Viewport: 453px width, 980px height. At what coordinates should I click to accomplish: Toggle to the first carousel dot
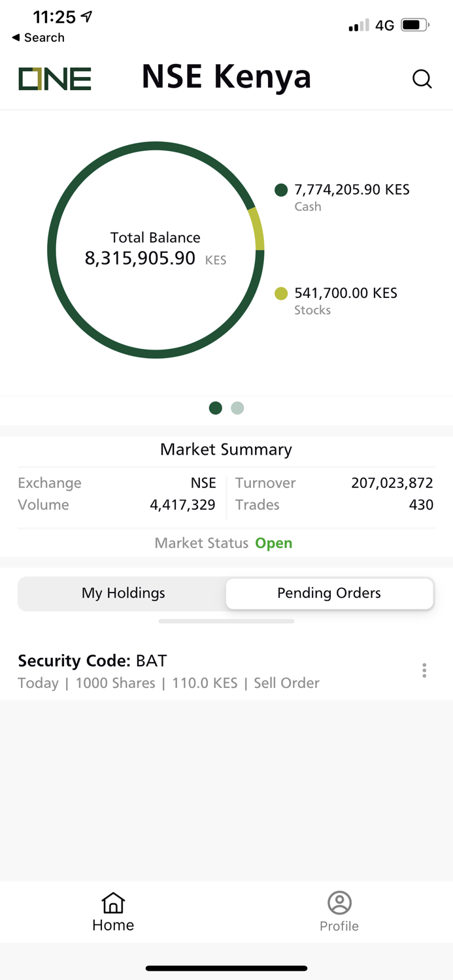(x=215, y=408)
